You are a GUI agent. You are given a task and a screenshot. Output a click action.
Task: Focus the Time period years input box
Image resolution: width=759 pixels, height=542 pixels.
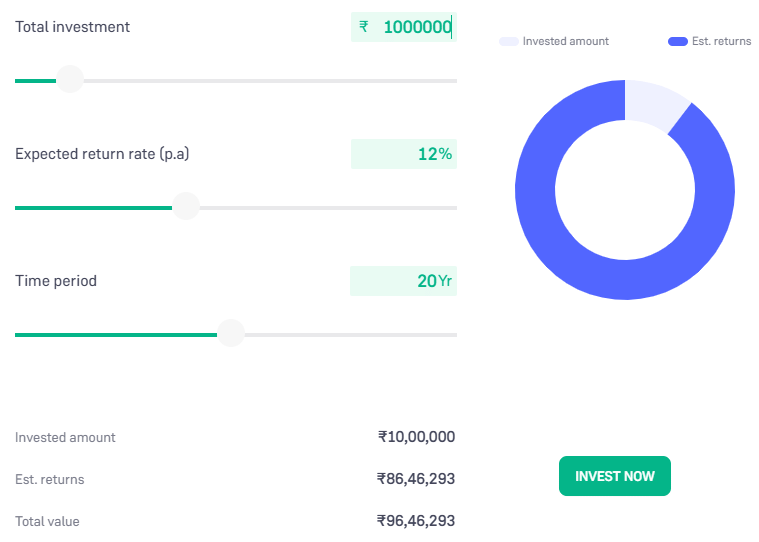(403, 281)
